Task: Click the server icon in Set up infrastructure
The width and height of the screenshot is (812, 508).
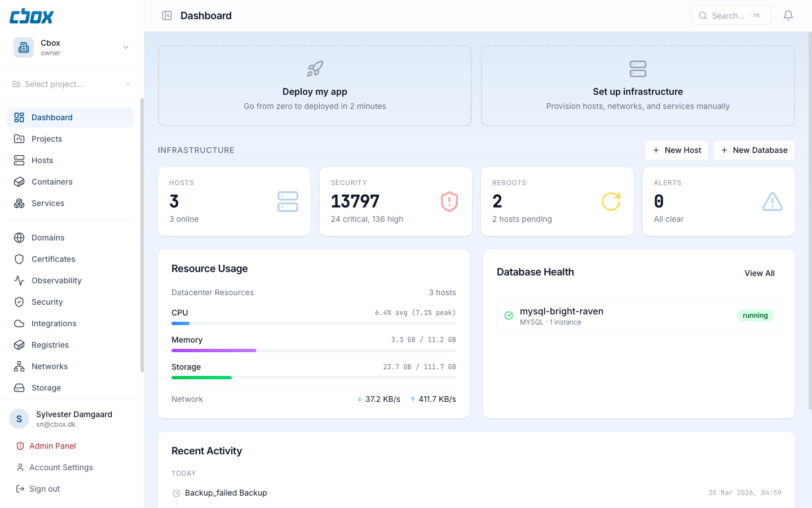Action: tap(638, 69)
